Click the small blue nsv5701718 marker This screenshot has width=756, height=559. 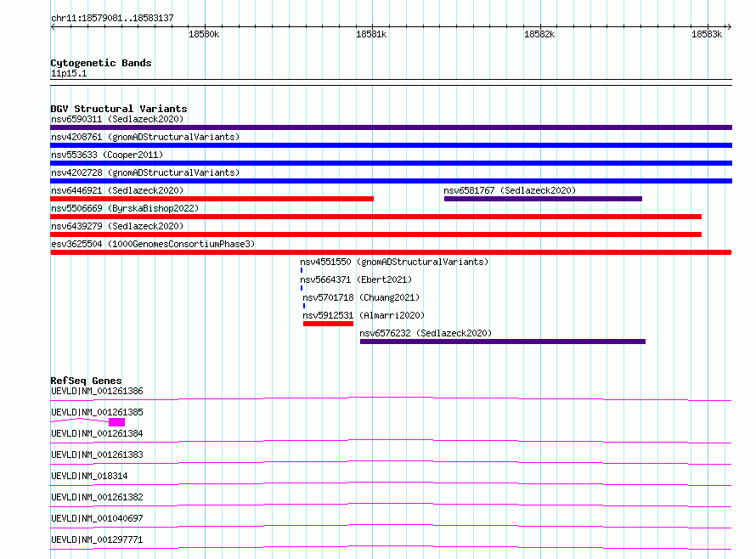pyautogui.click(x=304, y=306)
